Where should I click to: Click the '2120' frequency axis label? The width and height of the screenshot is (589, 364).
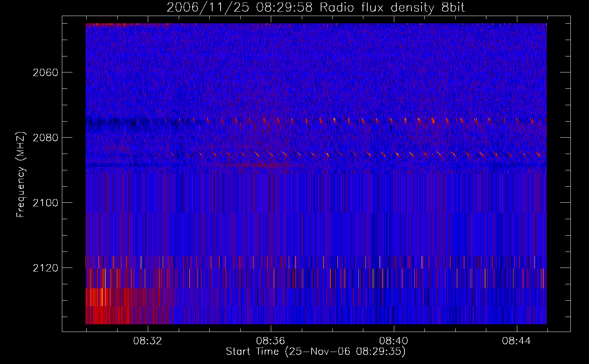coord(46,268)
